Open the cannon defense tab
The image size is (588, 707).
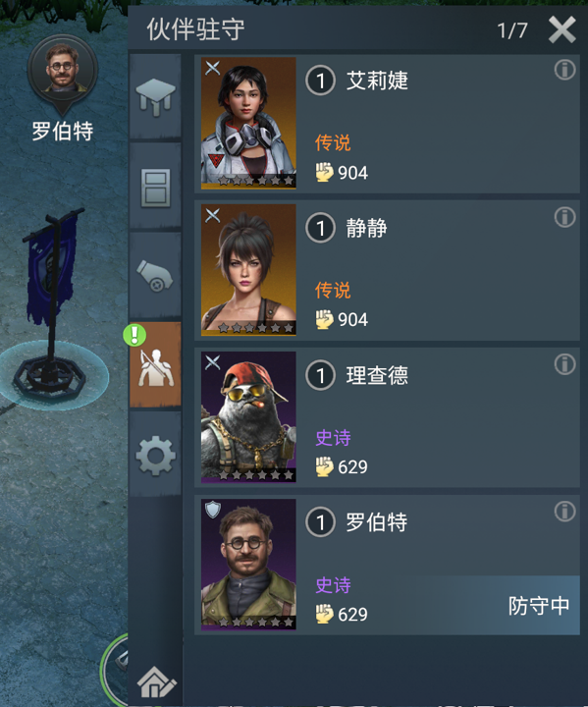[155, 275]
